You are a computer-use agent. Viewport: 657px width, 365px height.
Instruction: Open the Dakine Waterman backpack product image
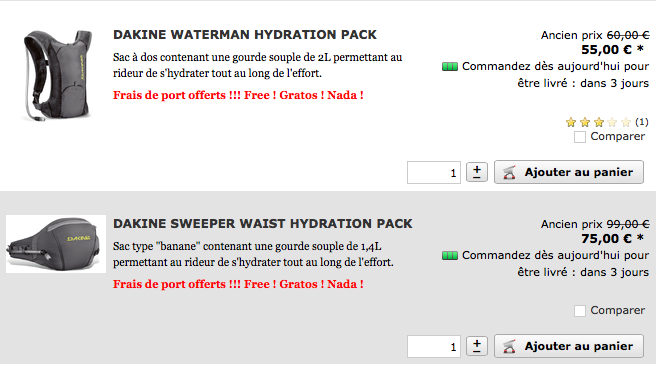[56, 75]
